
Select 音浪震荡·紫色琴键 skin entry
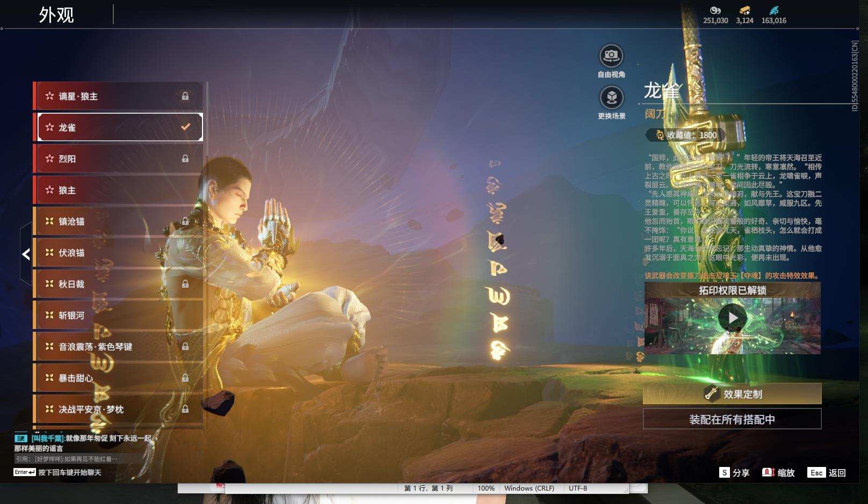[x=118, y=346]
